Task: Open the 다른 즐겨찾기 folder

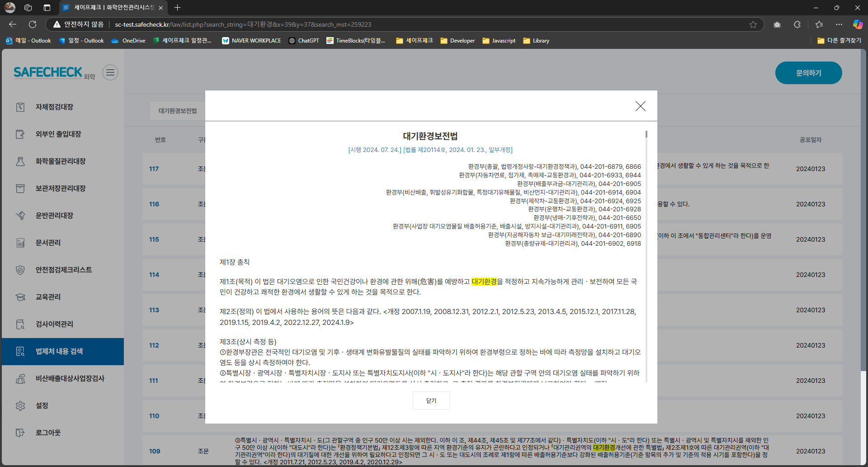Action: pos(839,41)
